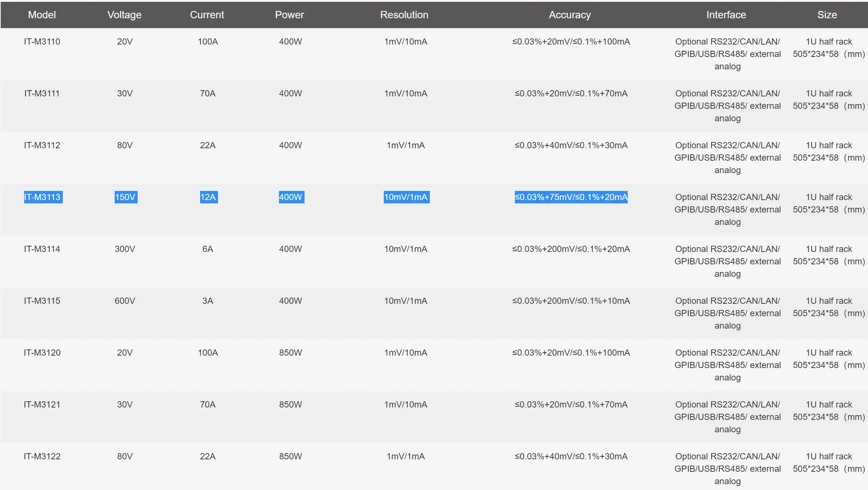Viewport: 868px width, 490px height.
Task: Click the IT-M3112 1mV/1mA resolution cell
Action: pos(405,145)
